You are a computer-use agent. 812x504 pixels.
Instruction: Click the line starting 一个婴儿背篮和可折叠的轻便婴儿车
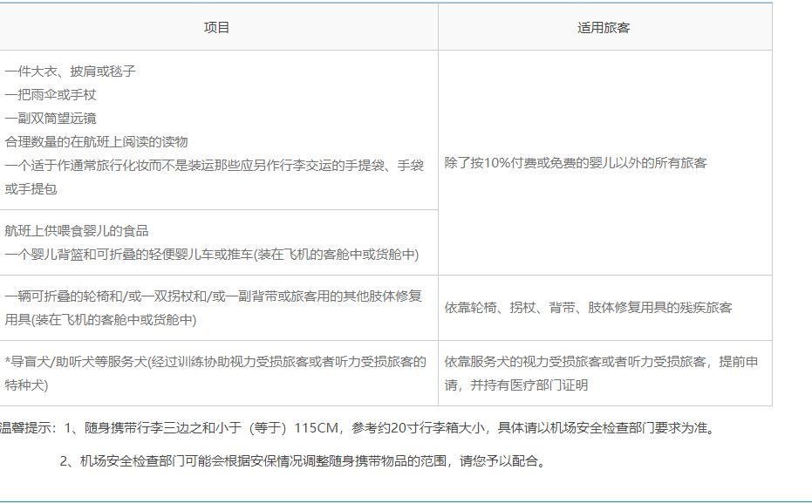point(212,255)
